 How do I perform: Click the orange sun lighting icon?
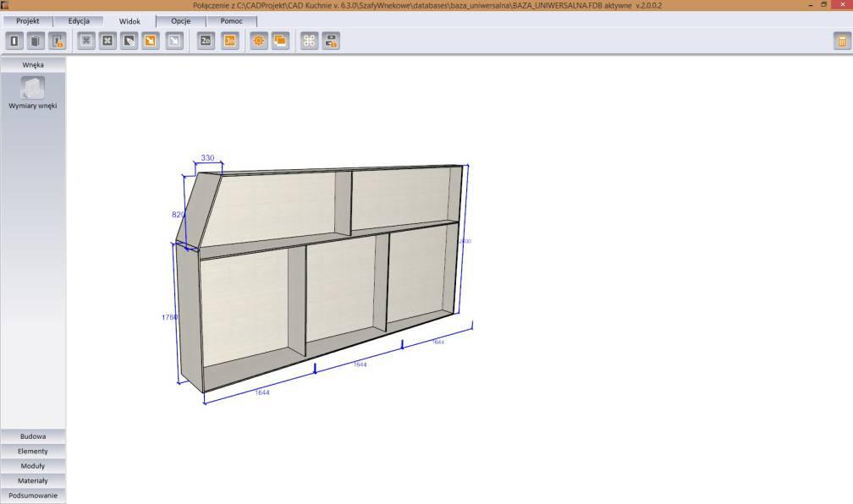[259, 41]
